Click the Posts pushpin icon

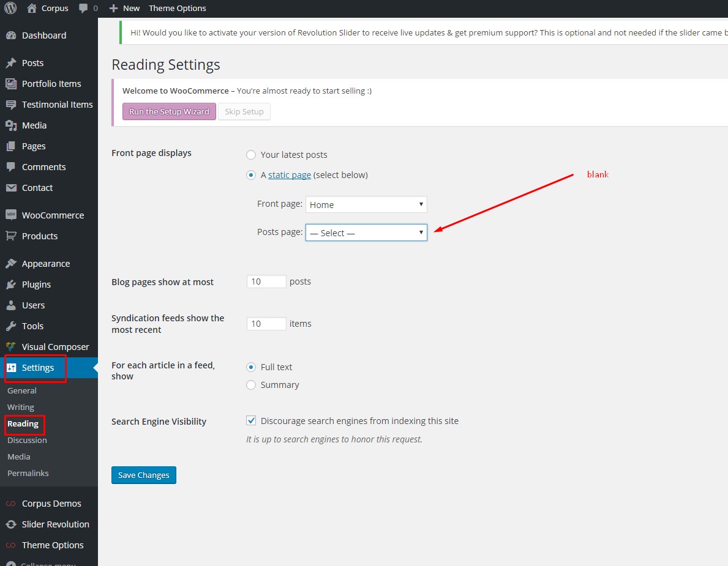11,63
